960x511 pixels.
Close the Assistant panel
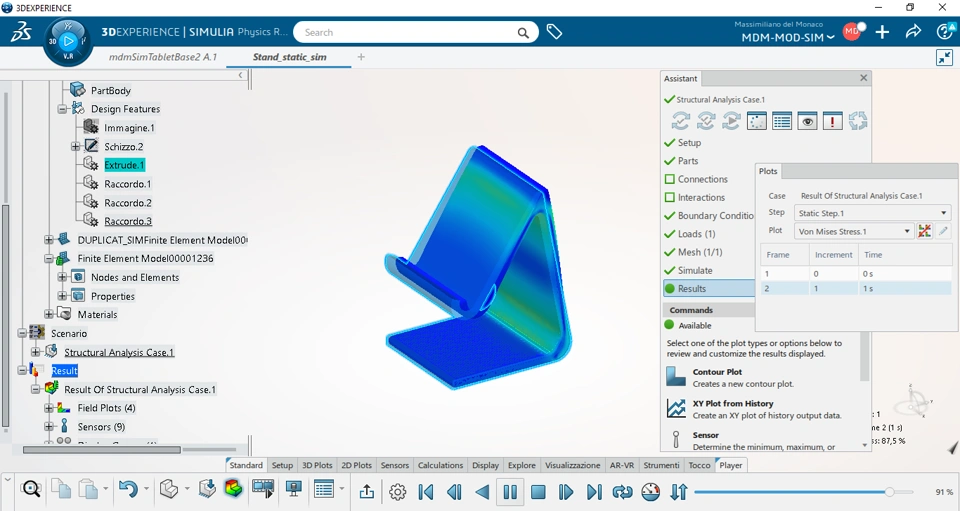coord(863,78)
